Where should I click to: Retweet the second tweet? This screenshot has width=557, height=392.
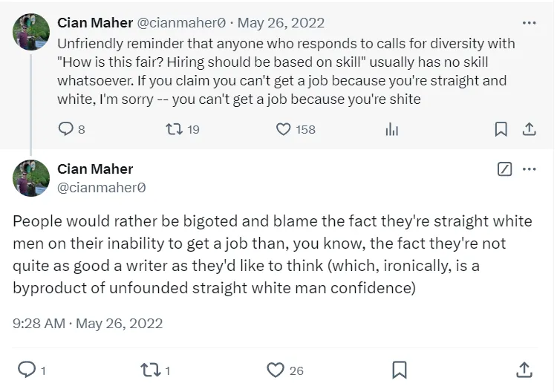pos(151,369)
